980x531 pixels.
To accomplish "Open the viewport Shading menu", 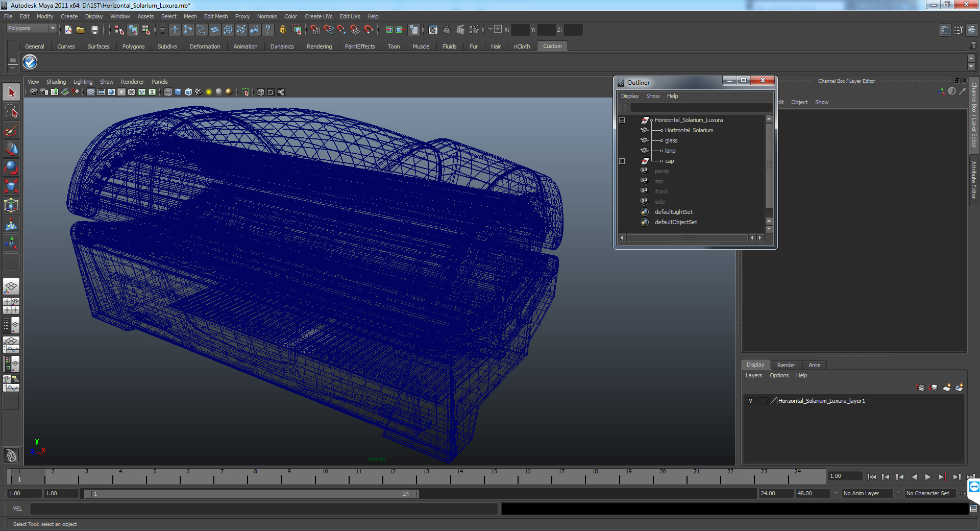I will coord(56,82).
